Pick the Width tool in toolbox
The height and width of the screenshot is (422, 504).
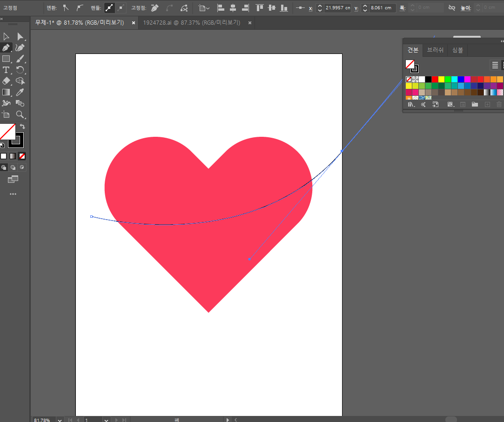pyautogui.click(x=6, y=103)
